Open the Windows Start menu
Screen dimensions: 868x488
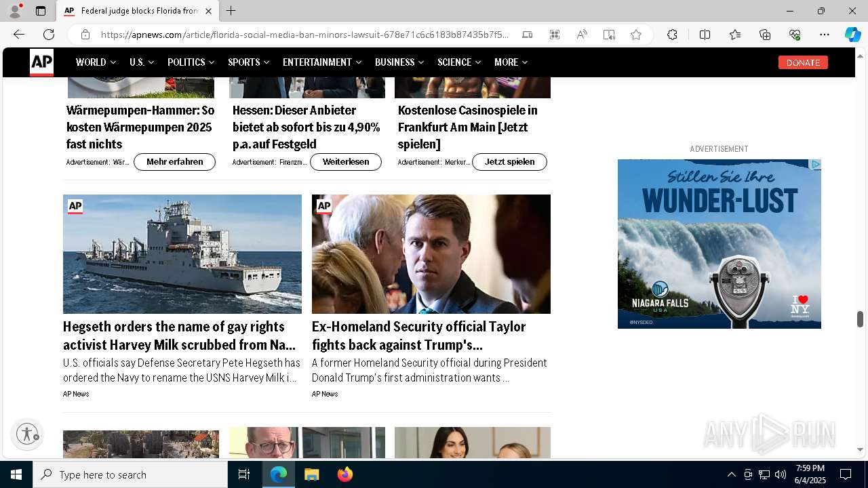(x=16, y=474)
